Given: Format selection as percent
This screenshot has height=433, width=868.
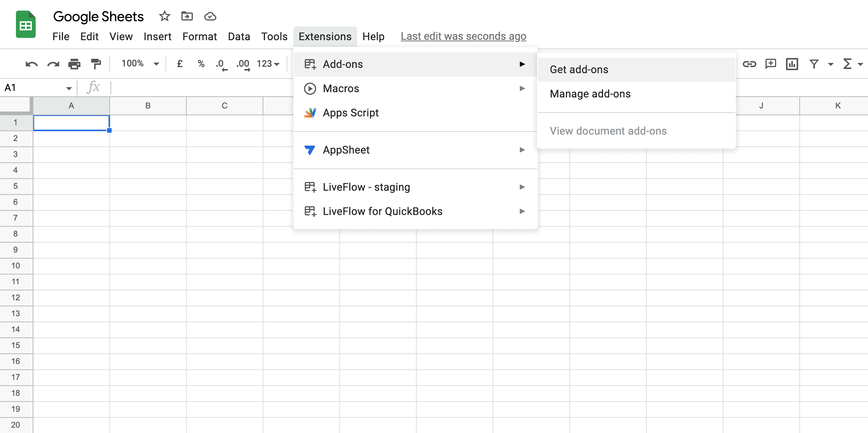Looking at the screenshot, I should pyautogui.click(x=201, y=64).
